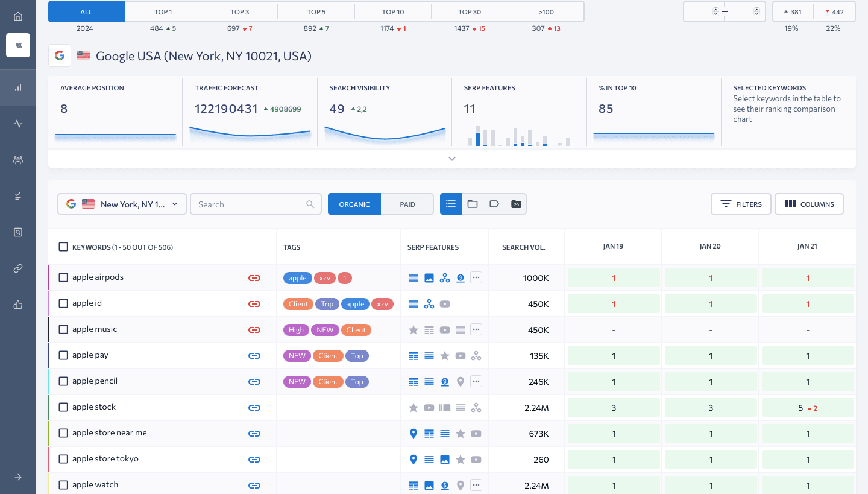
Task: Open the checklist sidebar icon
Action: pyautogui.click(x=18, y=196)
